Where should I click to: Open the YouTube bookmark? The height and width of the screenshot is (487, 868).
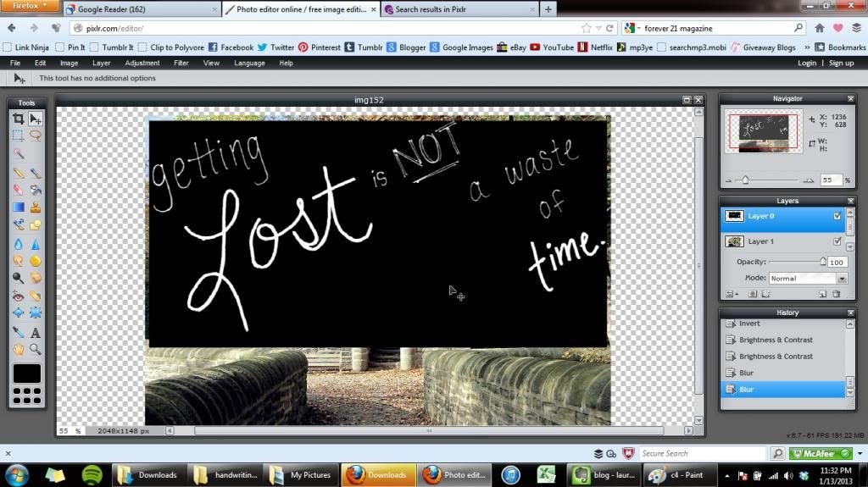[x=552, y=47]
